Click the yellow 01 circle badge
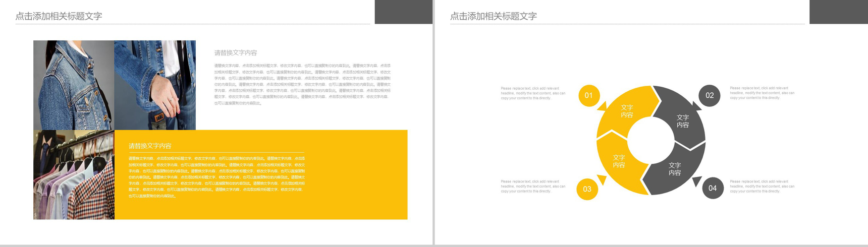Screen dimensions: 868x247 coord(588,95)
